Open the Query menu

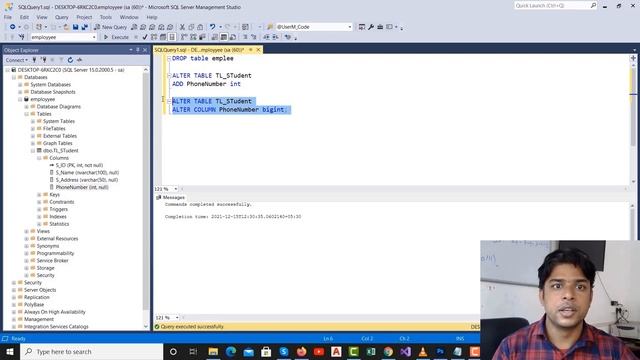pyautogui.click(x=62, y=17)
